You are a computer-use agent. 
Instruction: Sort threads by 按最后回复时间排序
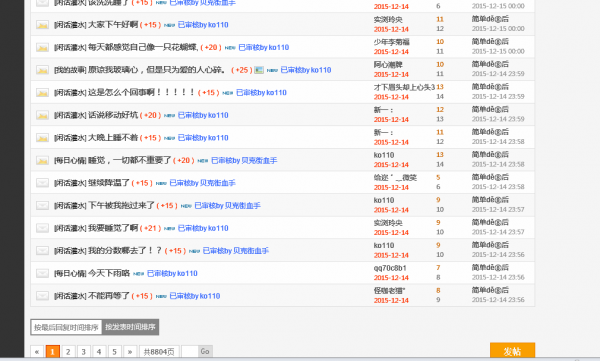click(66, 327)
